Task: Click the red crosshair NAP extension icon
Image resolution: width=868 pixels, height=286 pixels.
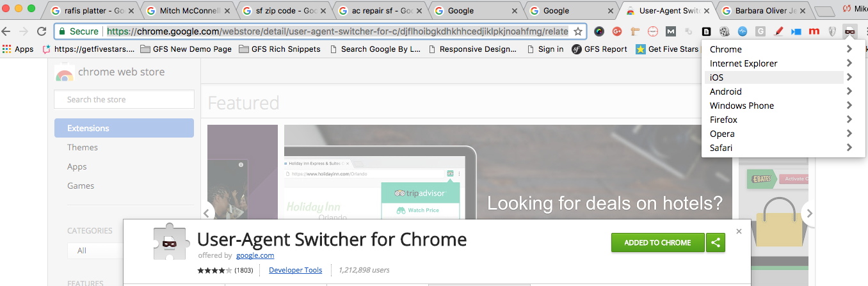Action: point(653,31)
